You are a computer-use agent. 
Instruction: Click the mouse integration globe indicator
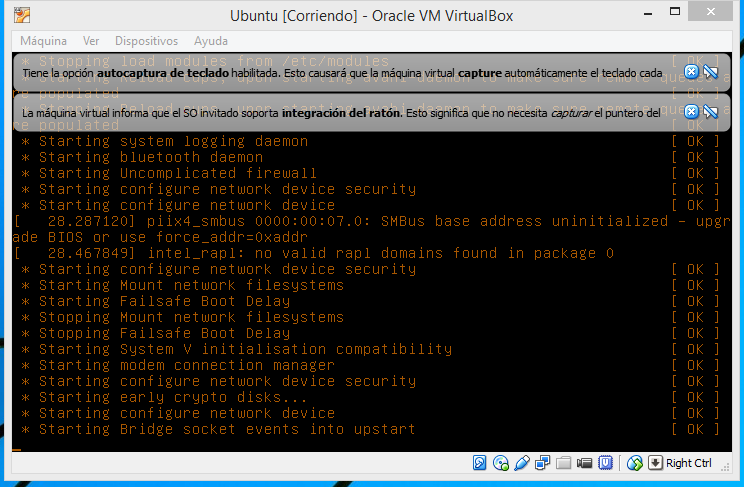(634, 463)
